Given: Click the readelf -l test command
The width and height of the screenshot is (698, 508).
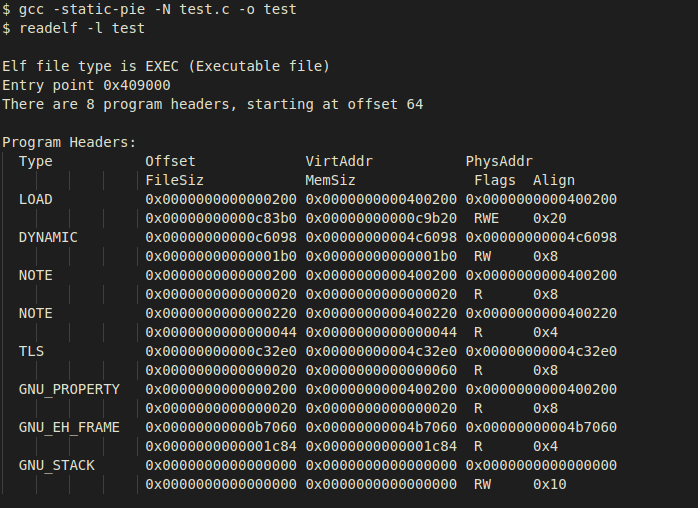Looking at the screenshot, I should click(80, 28).
